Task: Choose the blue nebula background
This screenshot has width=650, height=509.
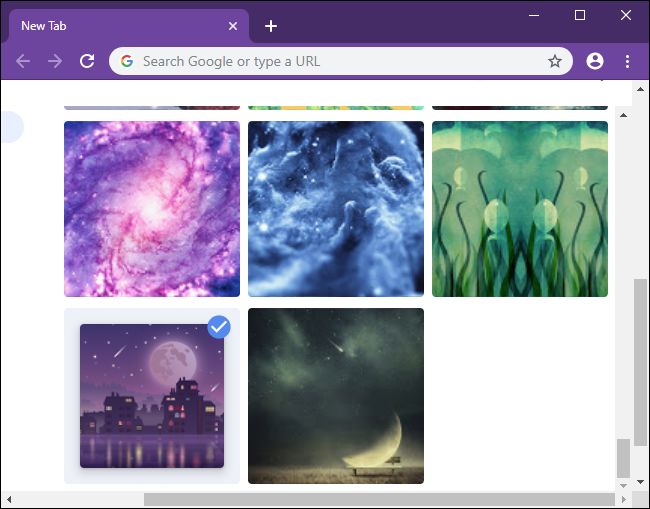Action: pyautogui.click(x=336, y=209)
